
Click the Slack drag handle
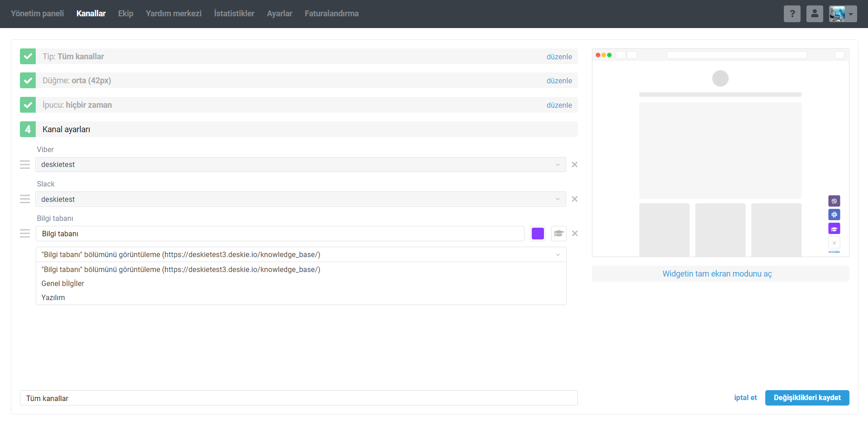[25, 199]
